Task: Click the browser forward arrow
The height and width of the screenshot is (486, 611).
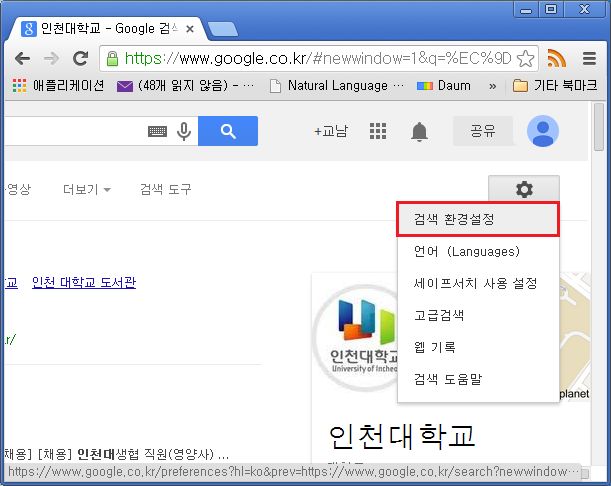Action: click(51, 59)
